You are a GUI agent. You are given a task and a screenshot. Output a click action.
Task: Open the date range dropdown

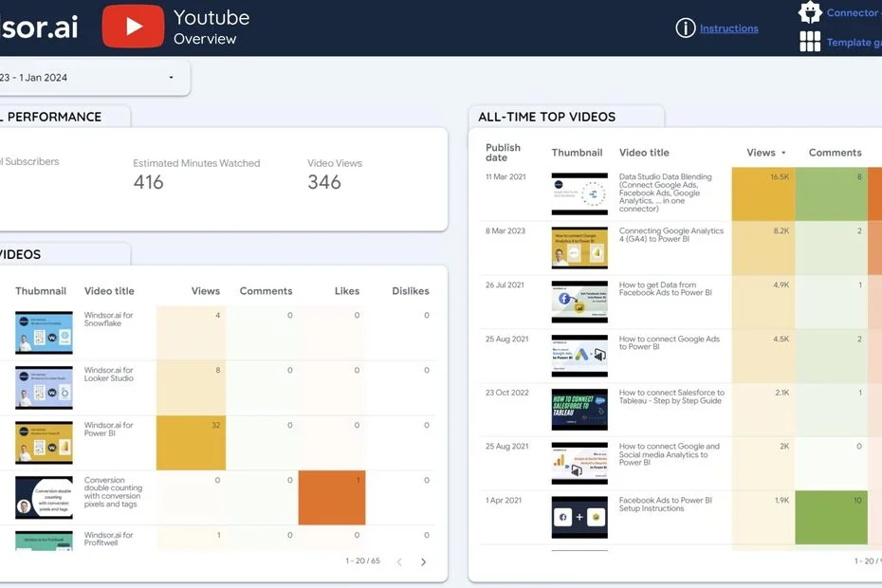(93, 78)
